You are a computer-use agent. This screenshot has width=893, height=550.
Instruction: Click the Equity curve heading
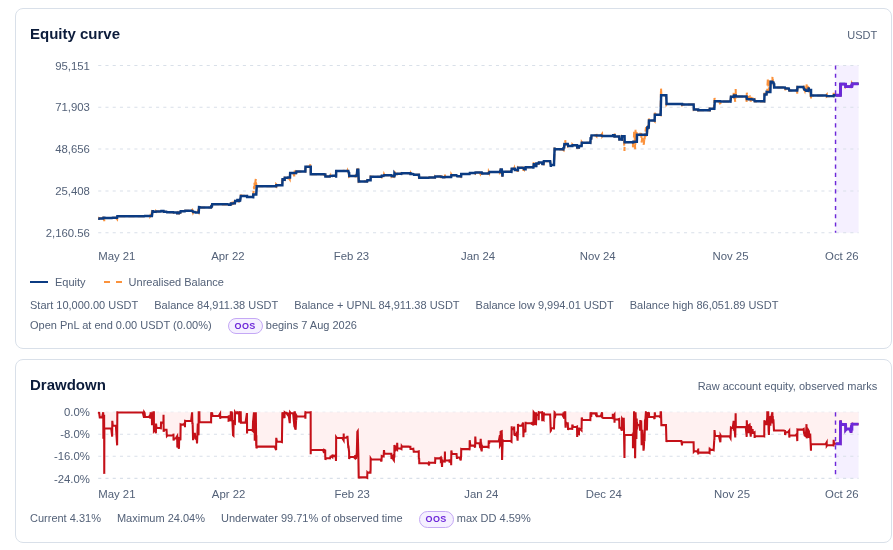[75, 34]
